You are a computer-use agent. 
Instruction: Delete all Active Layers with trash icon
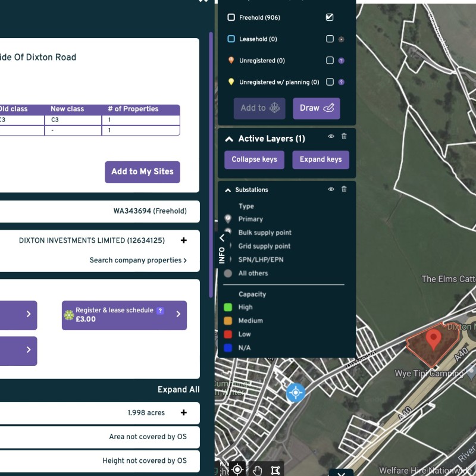pyautogui.click(x=344, y=137)
